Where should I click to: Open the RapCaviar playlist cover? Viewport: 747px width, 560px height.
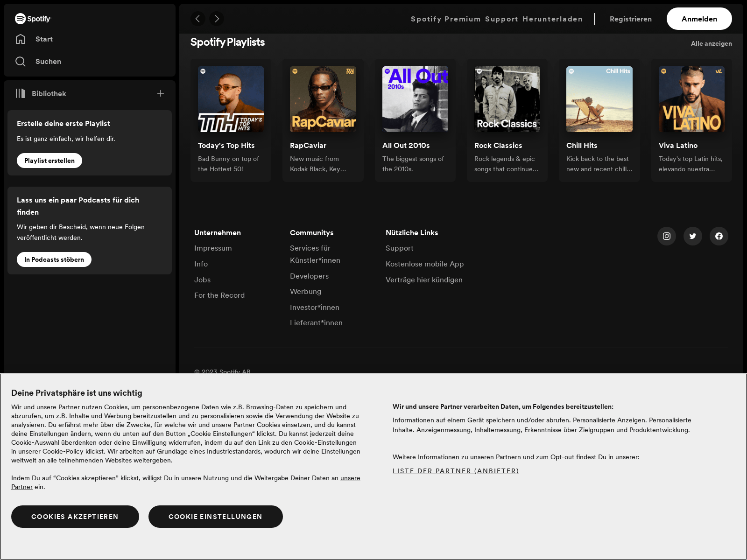323,99
